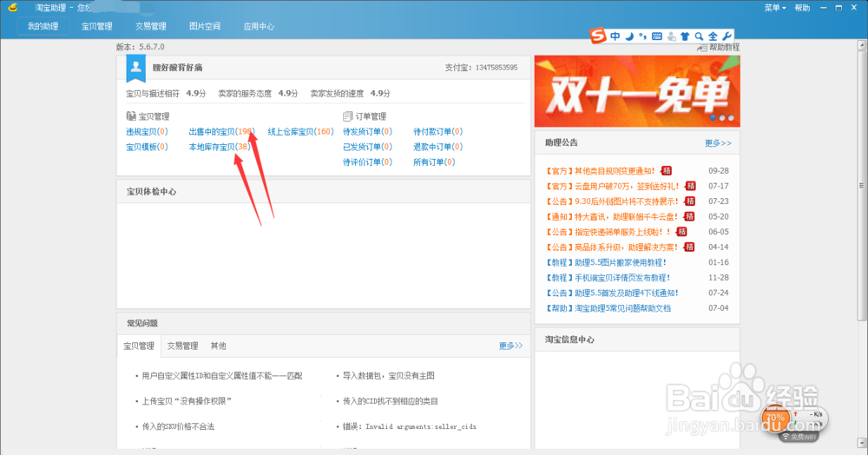
Task: Click the Sogou input method S logo
Action: (597, 36)
